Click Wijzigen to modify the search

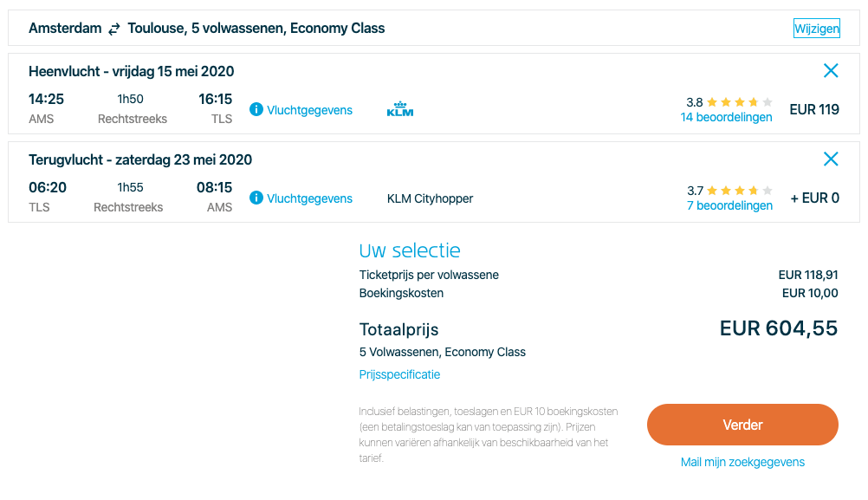[x=816, y=29]
